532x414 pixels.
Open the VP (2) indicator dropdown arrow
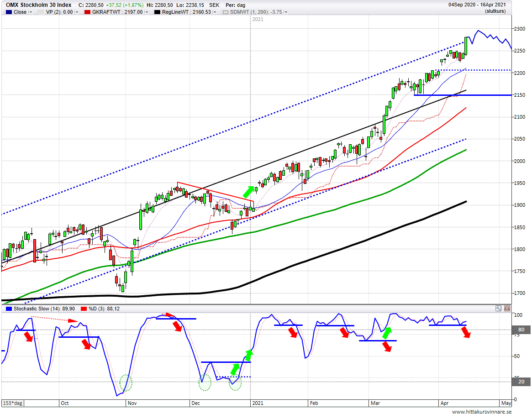click(76, 12)
